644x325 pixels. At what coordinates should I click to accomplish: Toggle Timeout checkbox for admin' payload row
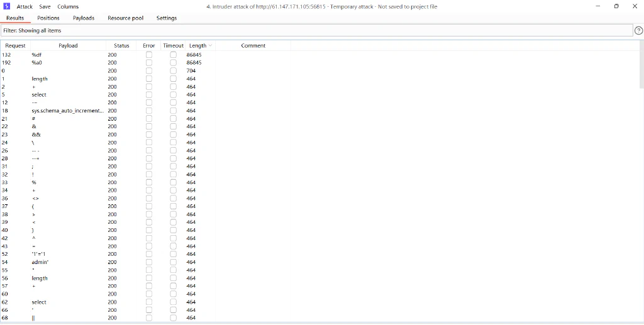click(174, 262)
